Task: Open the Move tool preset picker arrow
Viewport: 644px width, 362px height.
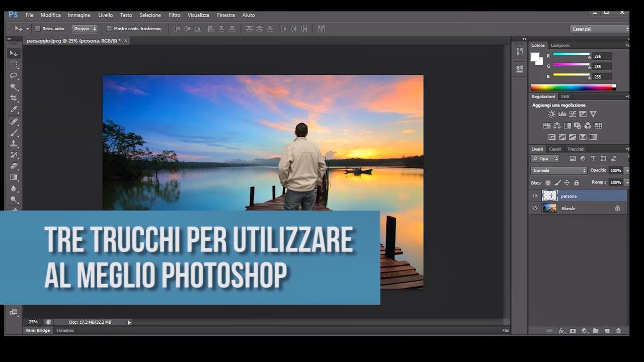Action: (x=27, y=29)
